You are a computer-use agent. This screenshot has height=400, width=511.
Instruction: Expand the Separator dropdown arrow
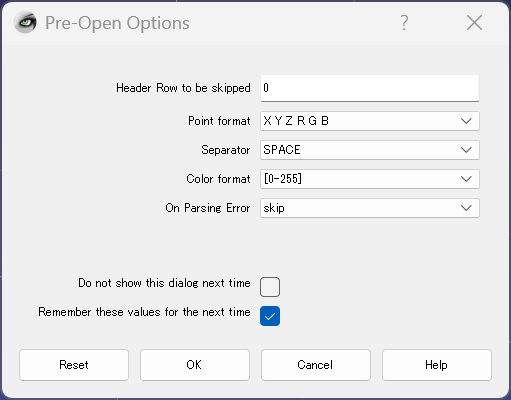[x=466, y=150]
